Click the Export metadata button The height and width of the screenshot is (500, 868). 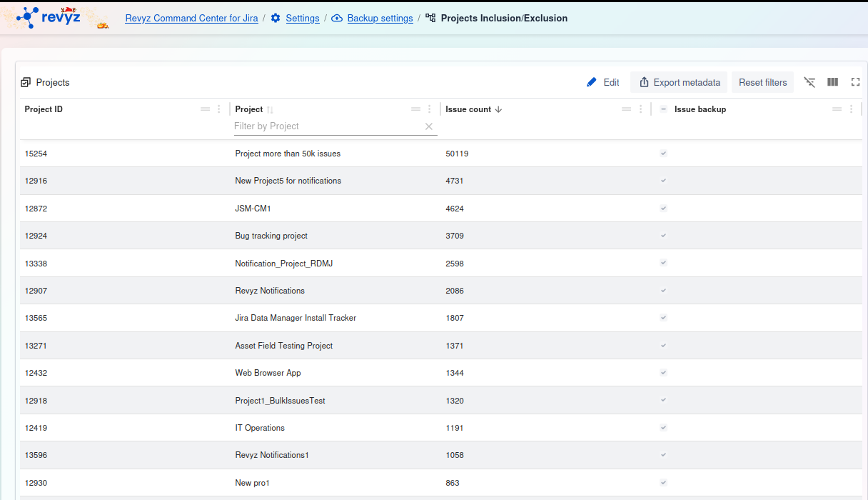click(x=679, y=82)
